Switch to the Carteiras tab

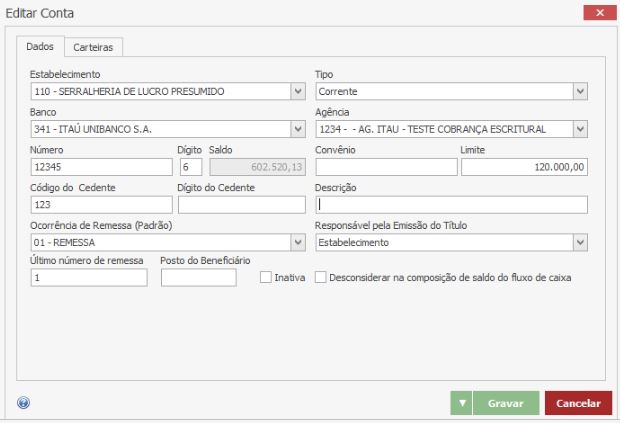coord(93,47)
